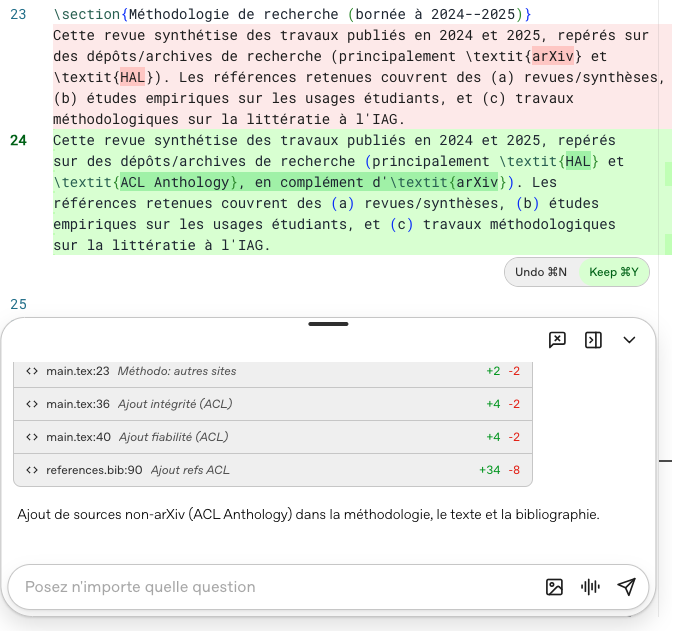Focus the 'Posez n'importe quelle question' field

click(x=270, y=587)
